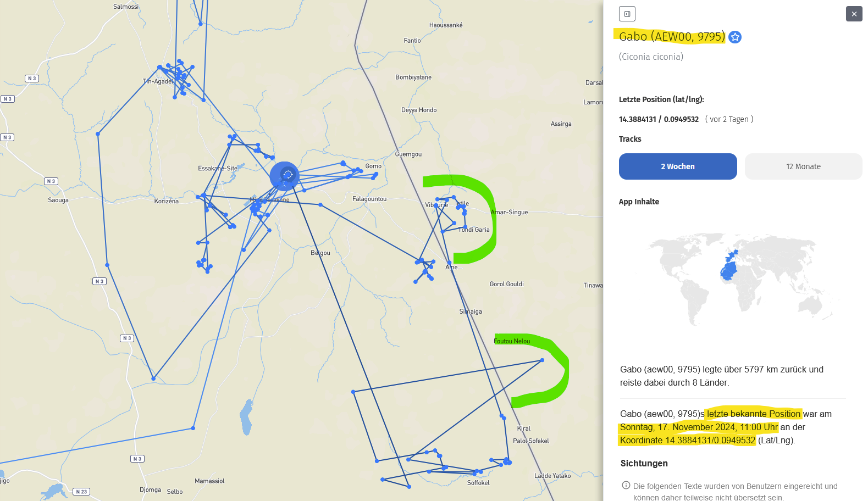
Task: Select the Soffokel village label
Action: click(x=478, y=483)
